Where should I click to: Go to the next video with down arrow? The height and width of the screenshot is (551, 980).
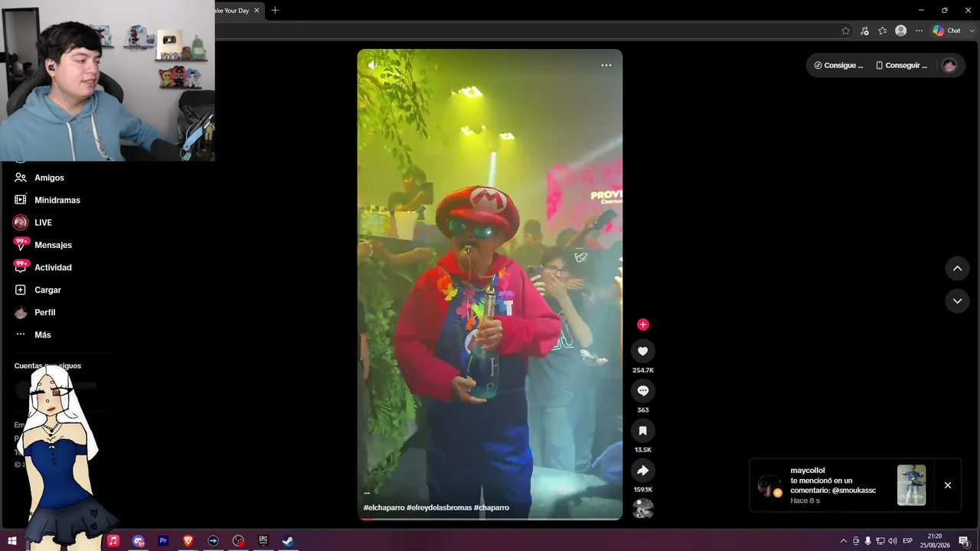(x=957, y=302)
